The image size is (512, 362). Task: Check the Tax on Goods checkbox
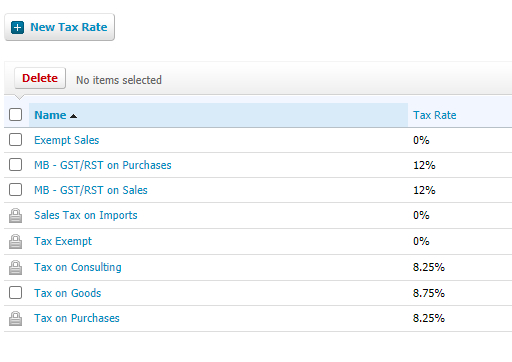(16, 293)
